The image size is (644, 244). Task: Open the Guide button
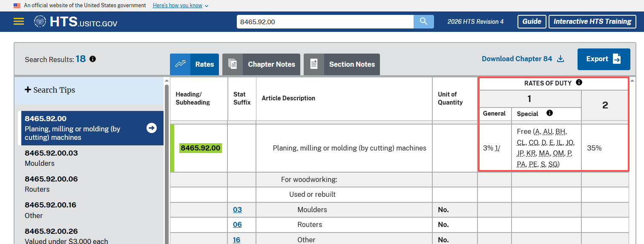pos(532,22)
